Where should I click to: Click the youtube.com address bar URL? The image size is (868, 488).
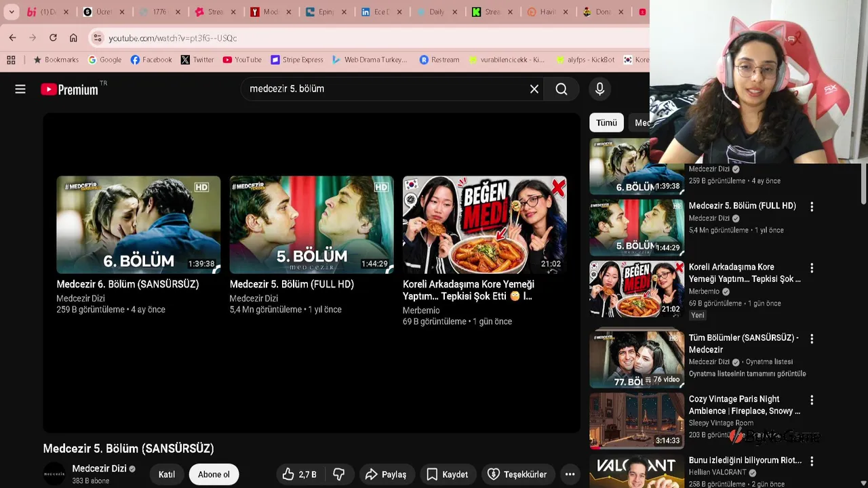pyautogui.click(x=173, y=38)
